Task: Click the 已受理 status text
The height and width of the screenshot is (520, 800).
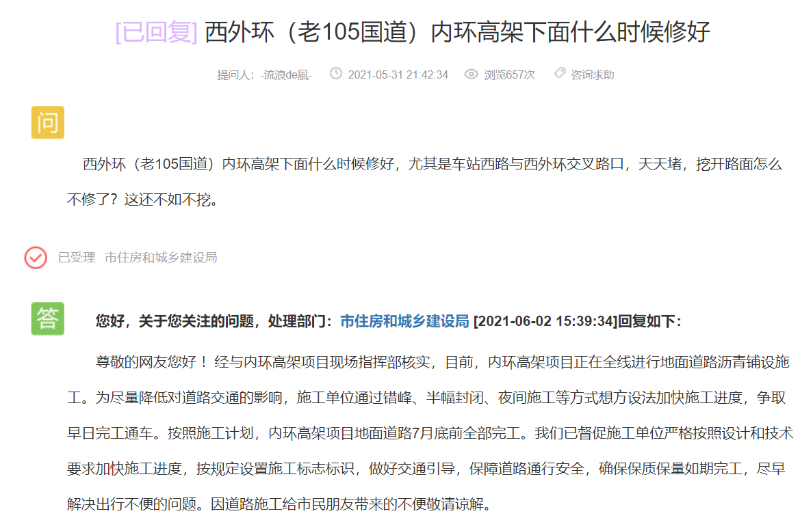Action: [77, 257]
